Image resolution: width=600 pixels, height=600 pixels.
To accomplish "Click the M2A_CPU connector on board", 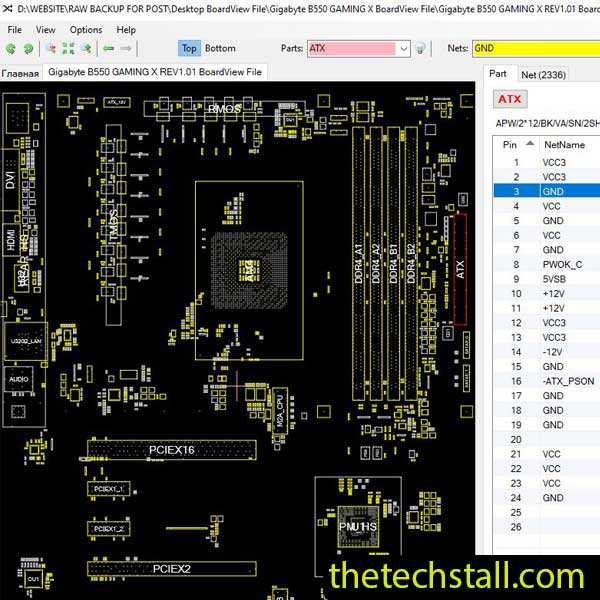I will 280,411.
